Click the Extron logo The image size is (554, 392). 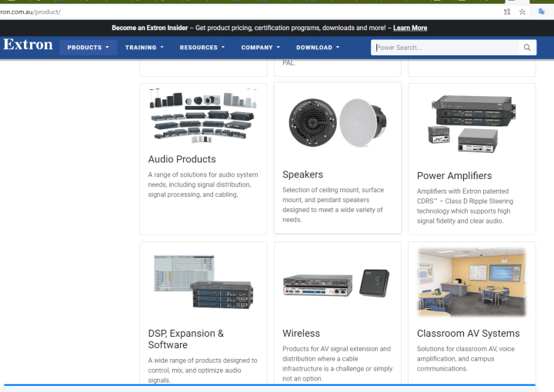click(28, 45)
